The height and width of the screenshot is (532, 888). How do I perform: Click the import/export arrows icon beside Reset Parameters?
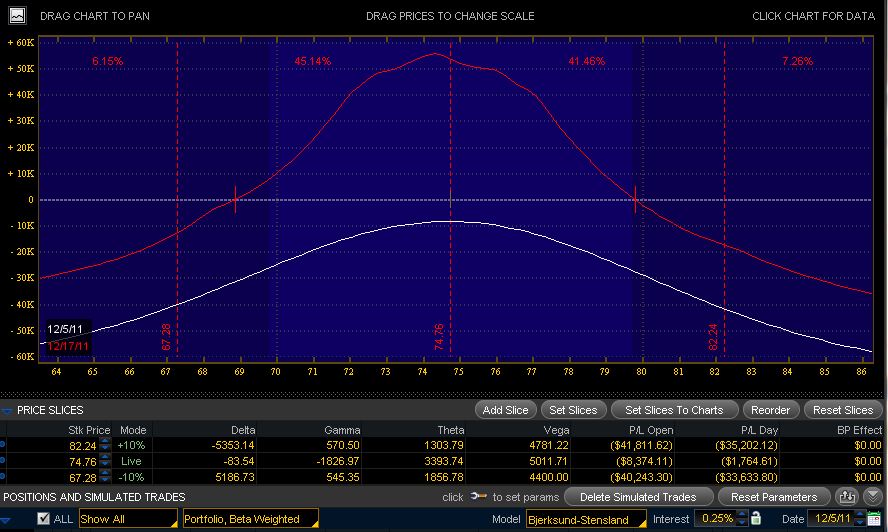click(x=847, y=497)
